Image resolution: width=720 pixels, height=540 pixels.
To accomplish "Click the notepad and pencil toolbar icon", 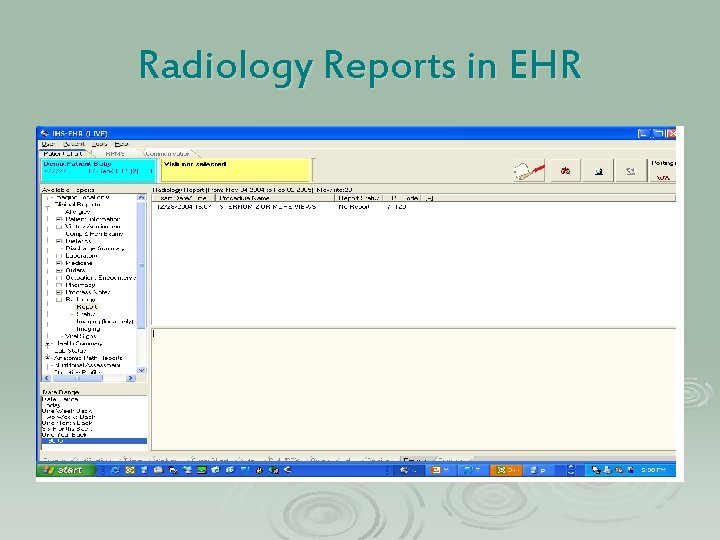I will (x=529, y=171).
